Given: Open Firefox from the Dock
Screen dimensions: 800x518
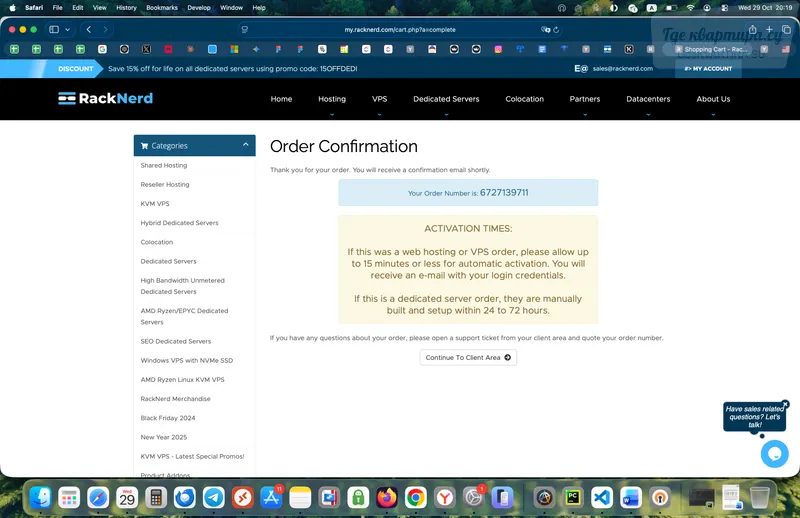Looking at the screenshot, I should click(x=387, y=497).
